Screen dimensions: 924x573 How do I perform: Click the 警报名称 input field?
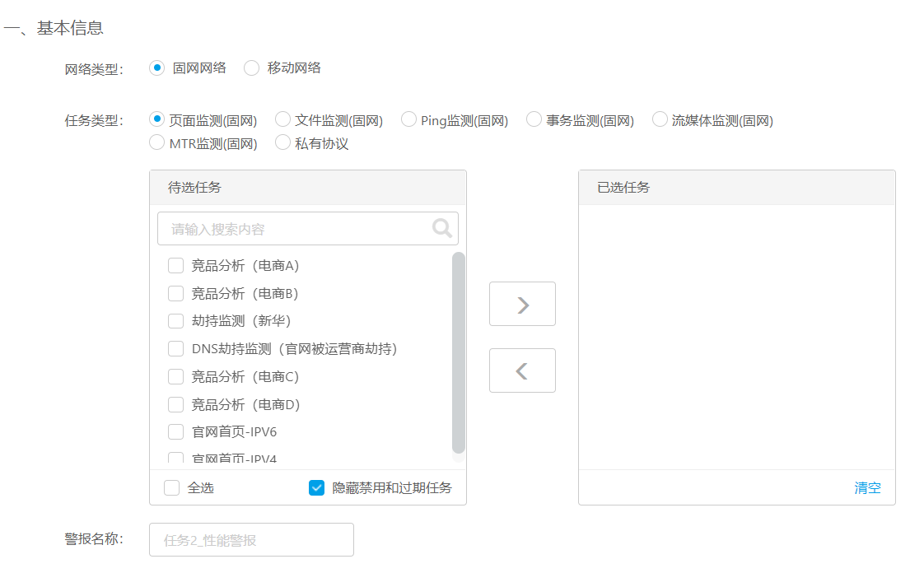(251, 540)
